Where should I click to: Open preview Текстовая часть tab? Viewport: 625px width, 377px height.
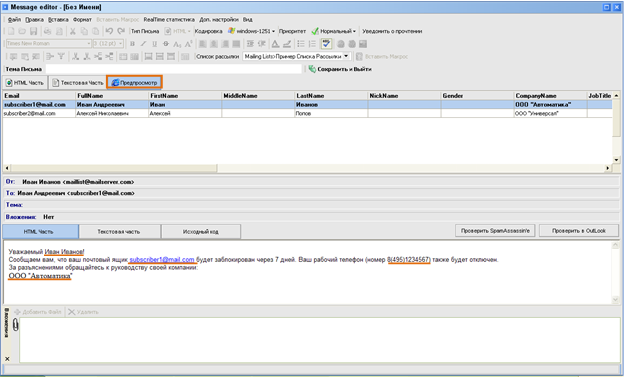click(120, 232)
